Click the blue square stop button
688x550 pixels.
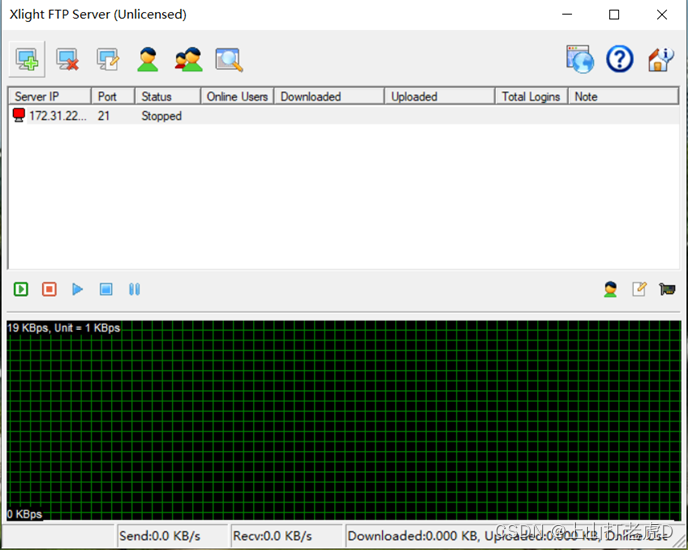[x=106, y=289]
